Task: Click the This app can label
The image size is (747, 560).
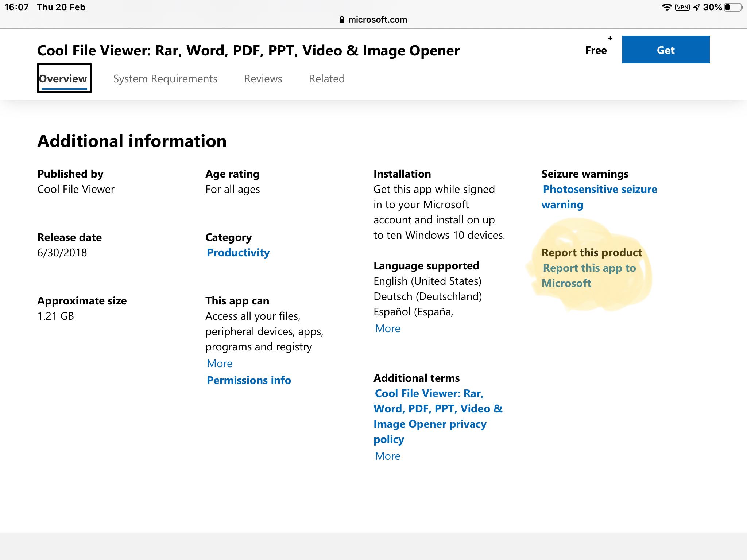Action: click(237, 301)
